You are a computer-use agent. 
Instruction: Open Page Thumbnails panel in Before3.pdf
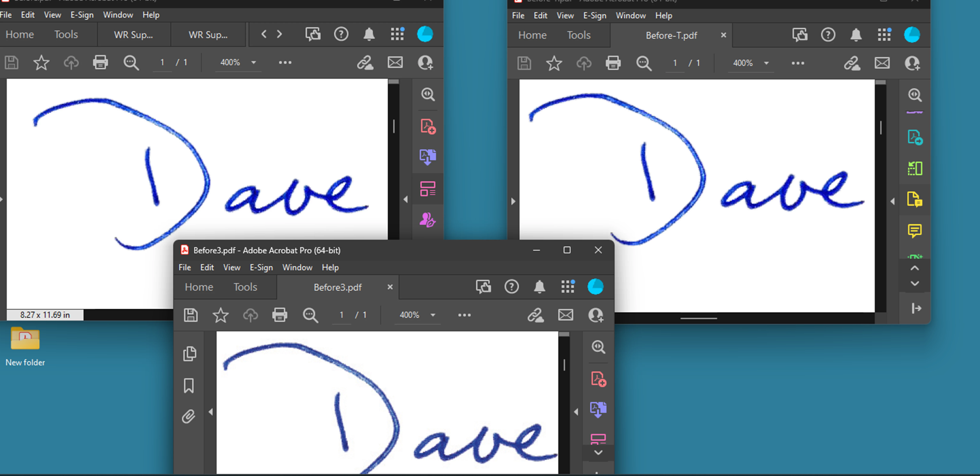189,353
